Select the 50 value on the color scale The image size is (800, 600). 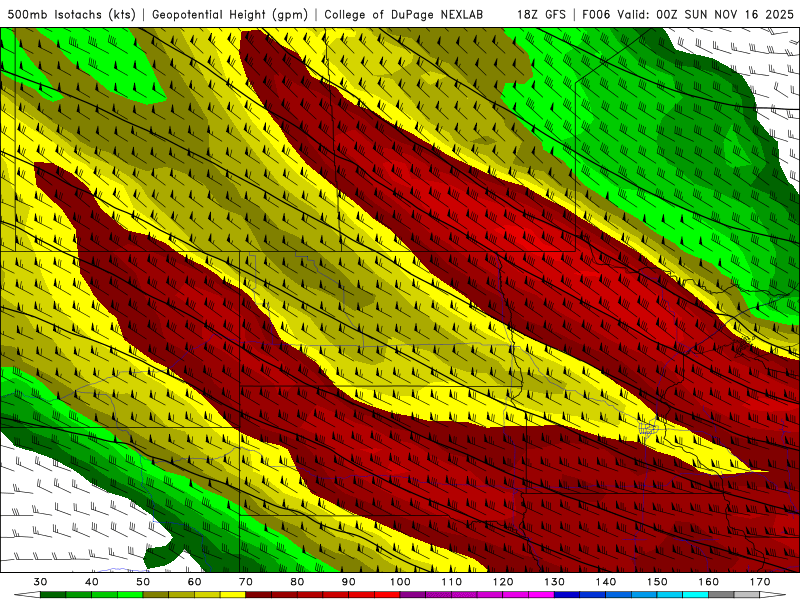coord(143,582)
